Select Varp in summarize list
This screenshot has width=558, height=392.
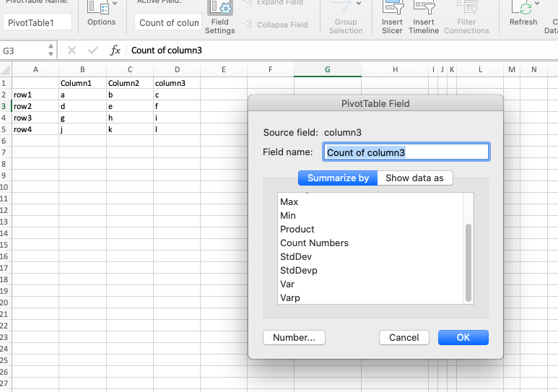pyautogui.click(x=370, y=297)
